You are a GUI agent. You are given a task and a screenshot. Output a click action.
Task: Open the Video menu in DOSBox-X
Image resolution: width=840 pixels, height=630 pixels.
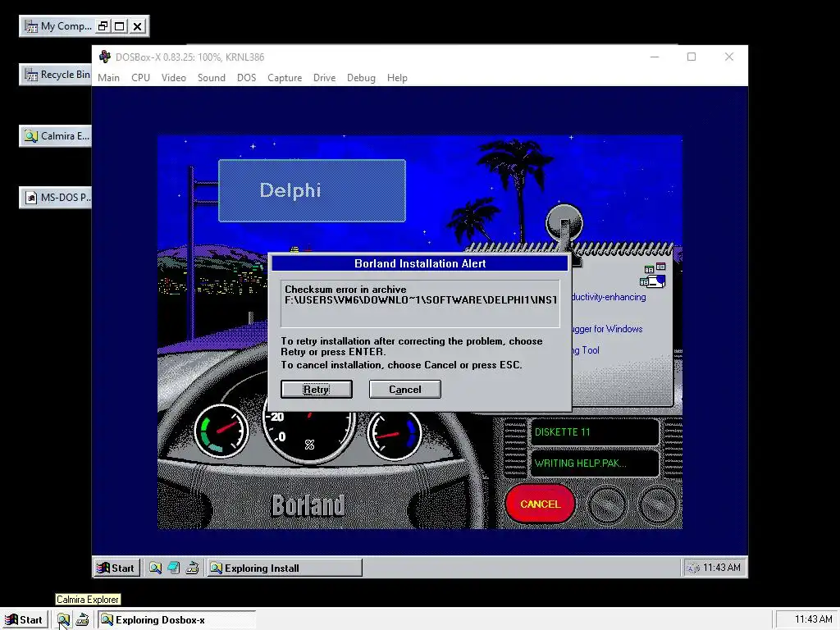click(174, 78)
